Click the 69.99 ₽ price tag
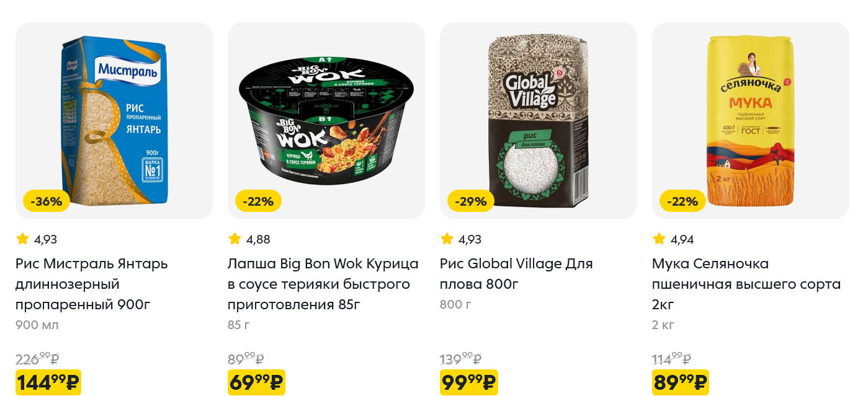This screenshot has height=396, width=868. [x=256, y=382]
